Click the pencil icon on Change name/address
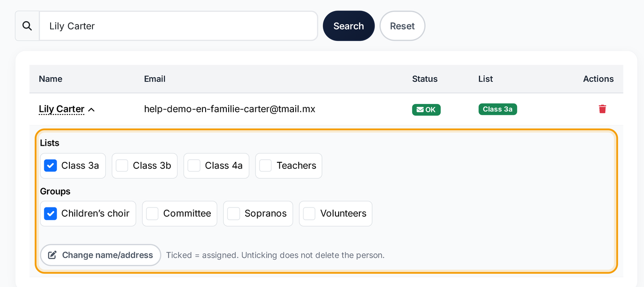This screenshot has height=287, width=644. tap(52, 255)
